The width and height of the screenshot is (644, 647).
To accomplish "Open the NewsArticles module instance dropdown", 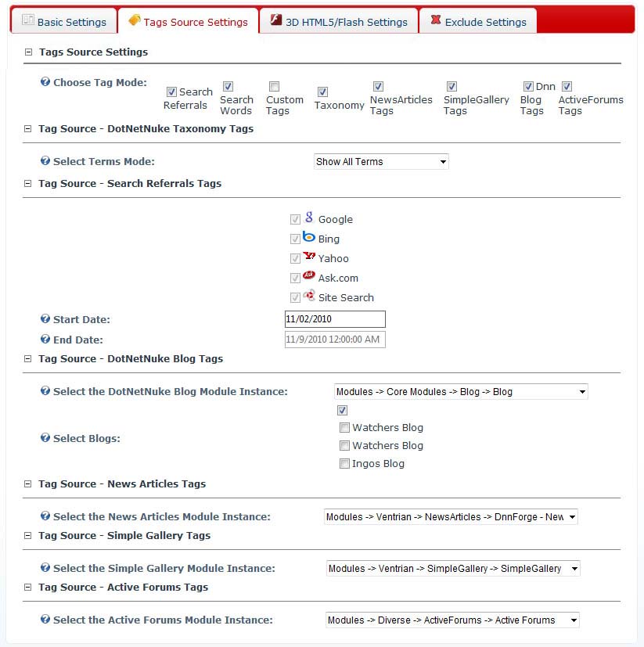I will [451, 516].
